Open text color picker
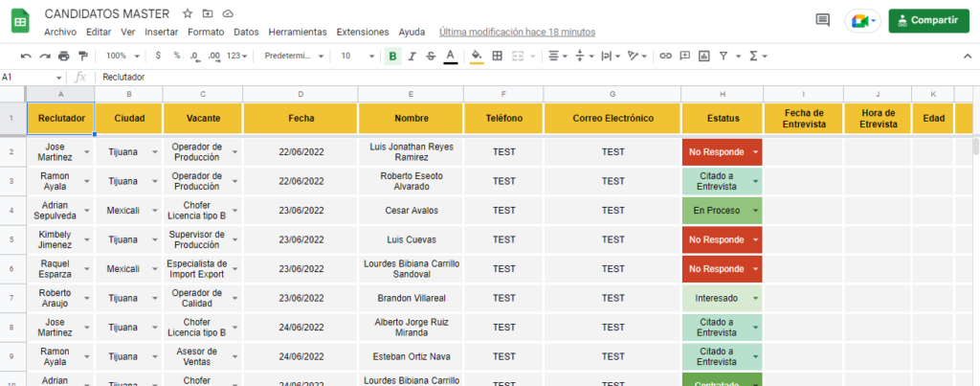 [450, 57]
